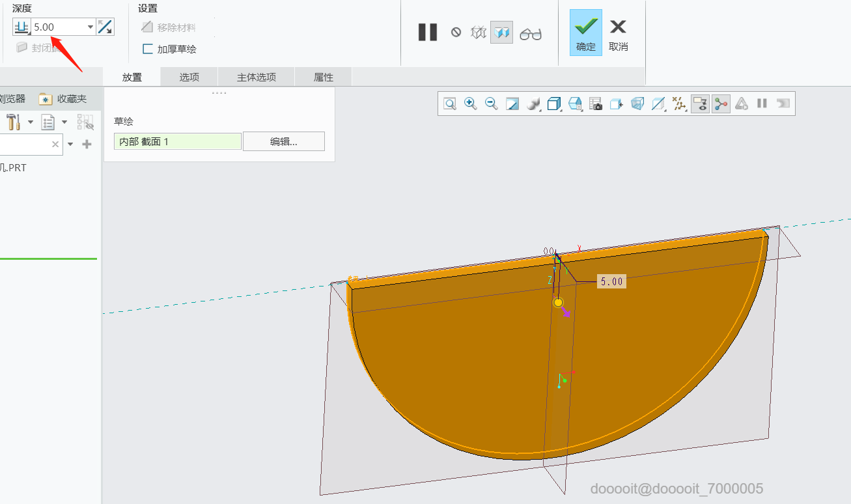Screen dimensions: 851x504
Task: Click the 确定 confirm button
Action: click(586, 33)
